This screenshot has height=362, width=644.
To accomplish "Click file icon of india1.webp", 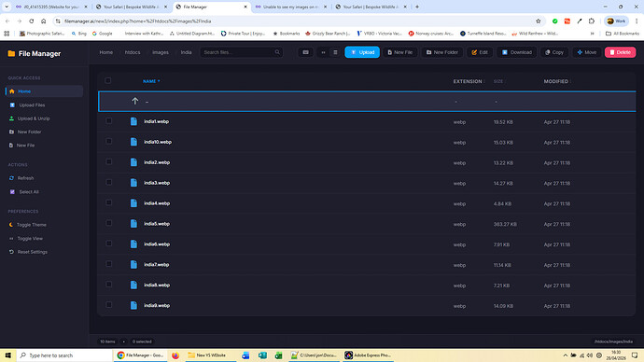I will (133, 121).
